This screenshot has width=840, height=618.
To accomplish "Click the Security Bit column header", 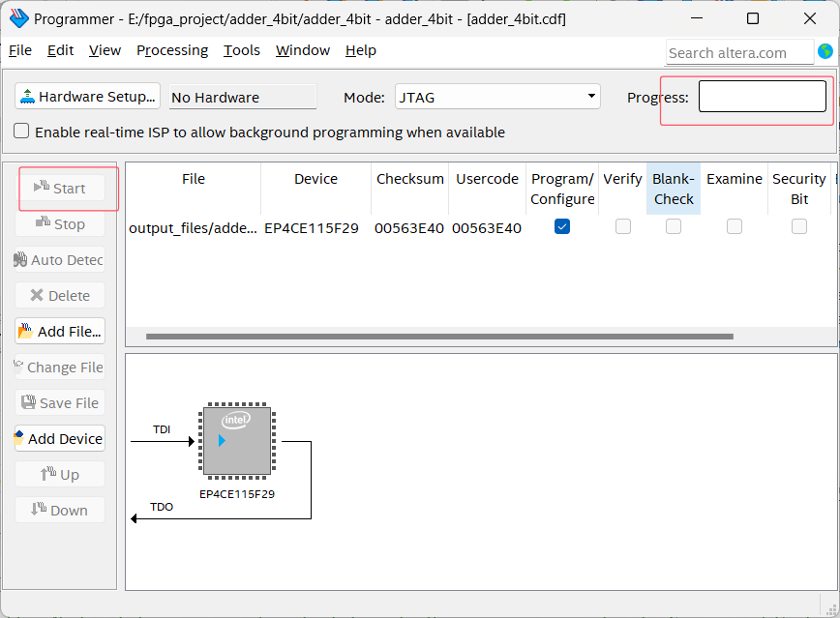I will pos(798,189).
